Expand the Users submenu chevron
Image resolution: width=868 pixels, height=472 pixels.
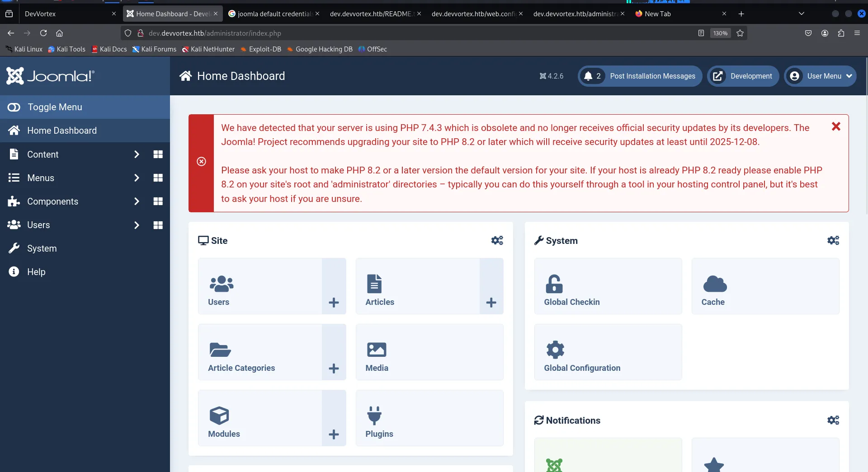137,225
